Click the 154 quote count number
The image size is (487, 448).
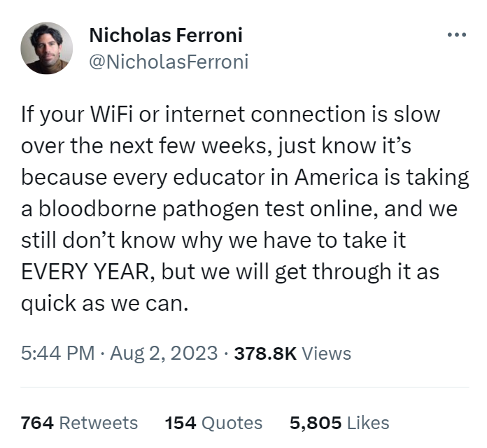pyautogui.click(x=180, y=423)
